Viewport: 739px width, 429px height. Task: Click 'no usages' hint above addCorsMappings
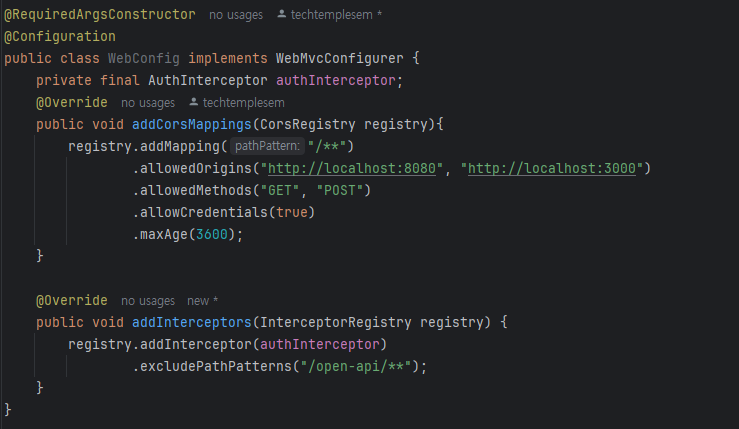(148, 103)
